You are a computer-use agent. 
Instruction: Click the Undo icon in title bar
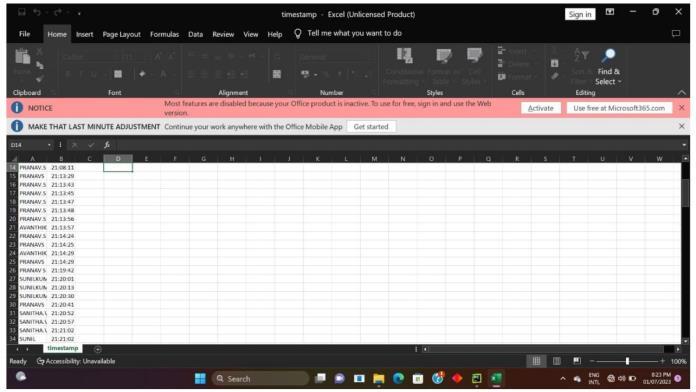[x=37, y=12]
